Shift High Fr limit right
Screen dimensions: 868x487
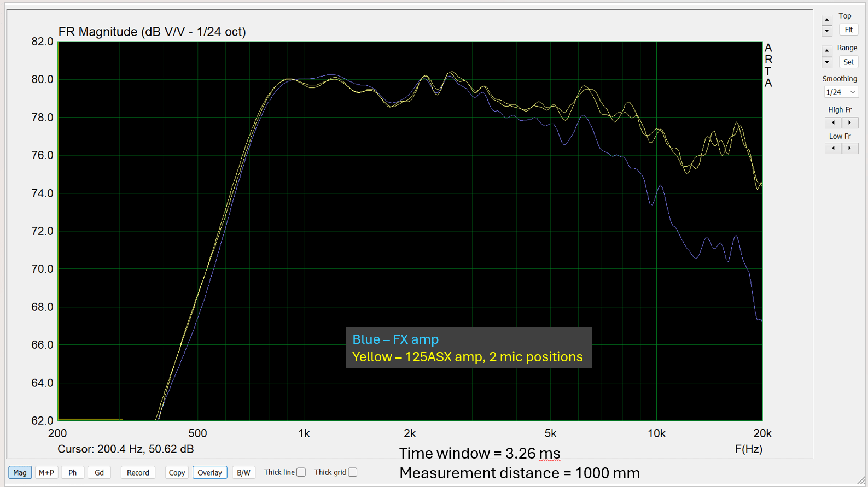click(849, 122)
